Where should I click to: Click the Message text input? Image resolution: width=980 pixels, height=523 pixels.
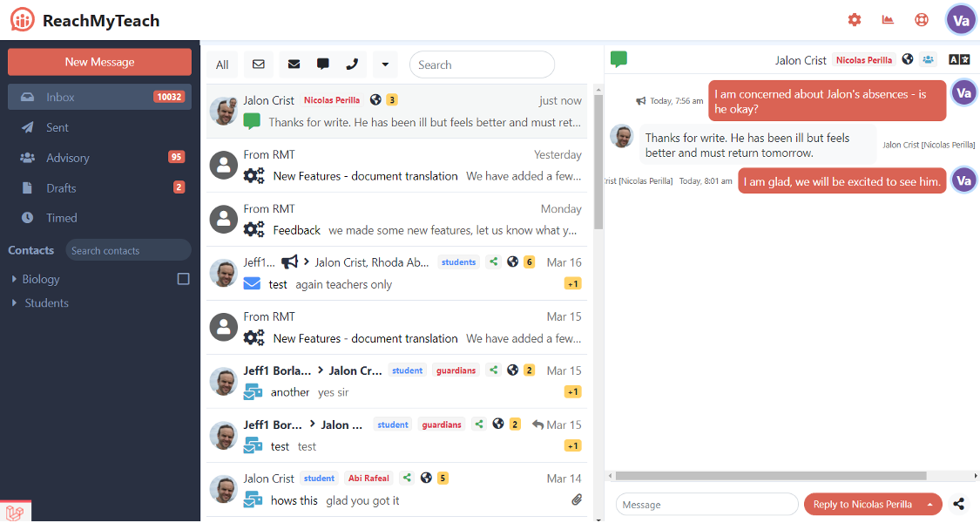coord(706,504)
